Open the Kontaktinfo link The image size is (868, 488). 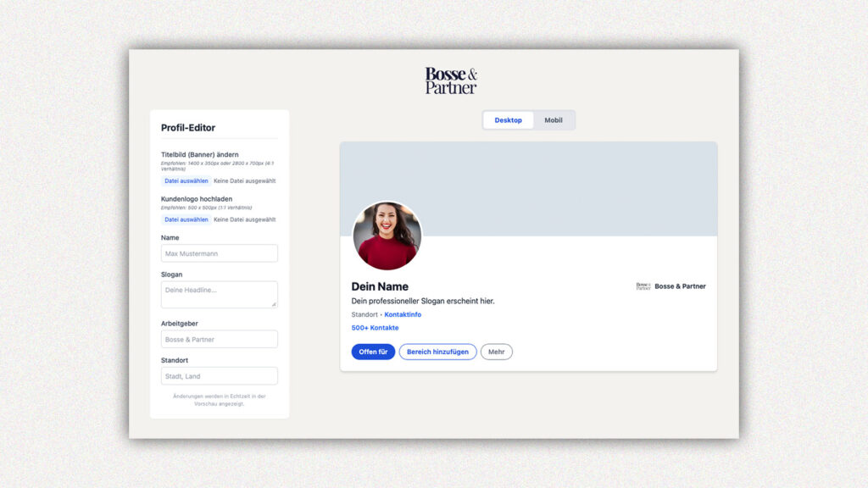click(403, 314)
